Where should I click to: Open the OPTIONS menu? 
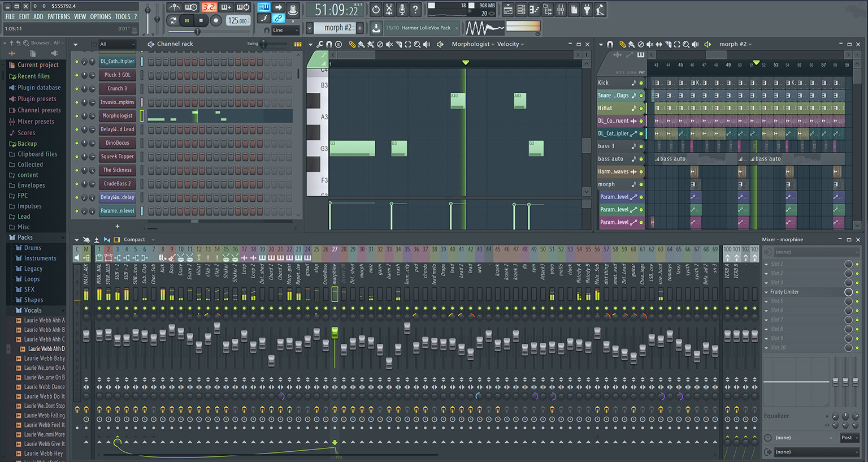(101, 17)
